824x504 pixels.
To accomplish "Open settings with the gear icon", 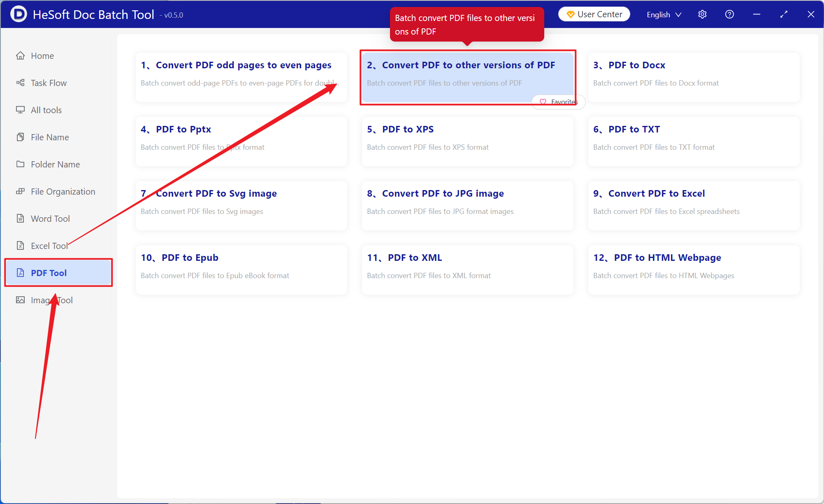I will [x=702, y=14].
